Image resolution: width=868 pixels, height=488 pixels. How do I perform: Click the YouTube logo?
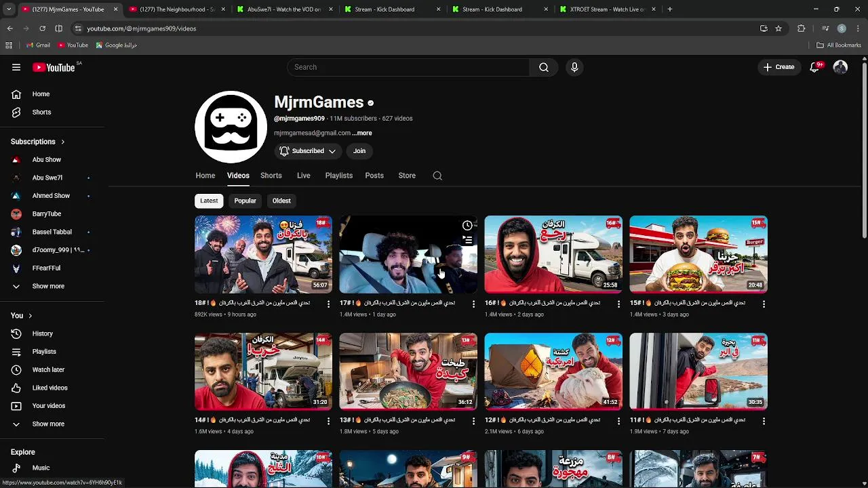click(54, 67)
